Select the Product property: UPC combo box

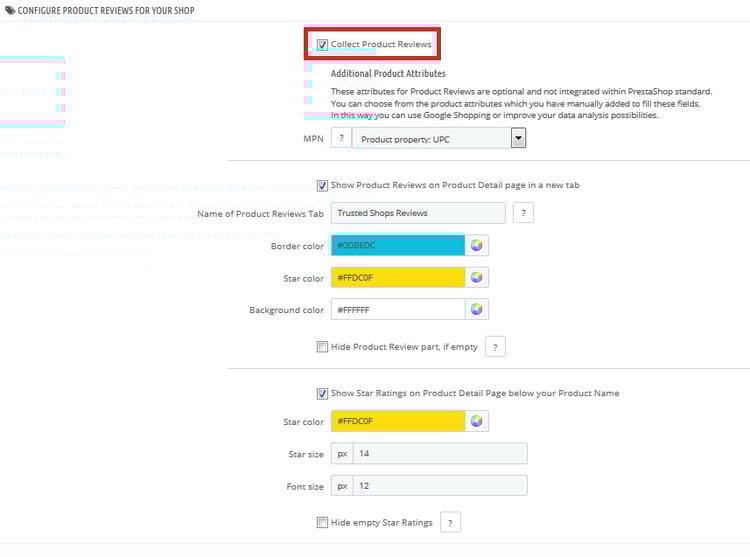click(439, 138)
